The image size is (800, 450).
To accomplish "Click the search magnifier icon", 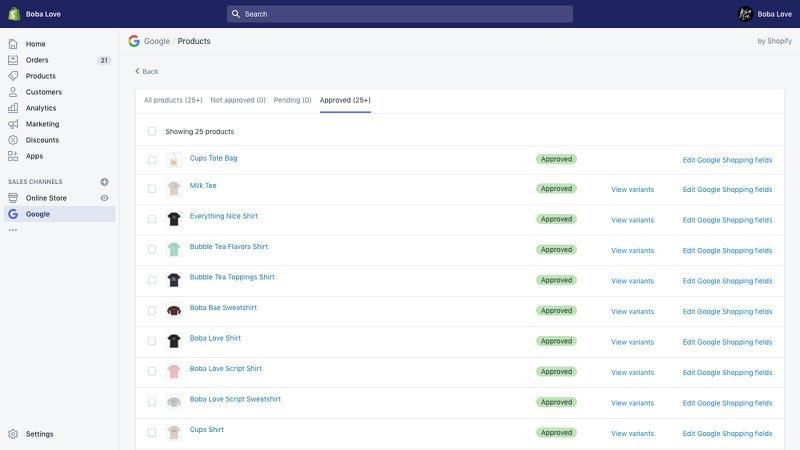I will coord(236,14).
